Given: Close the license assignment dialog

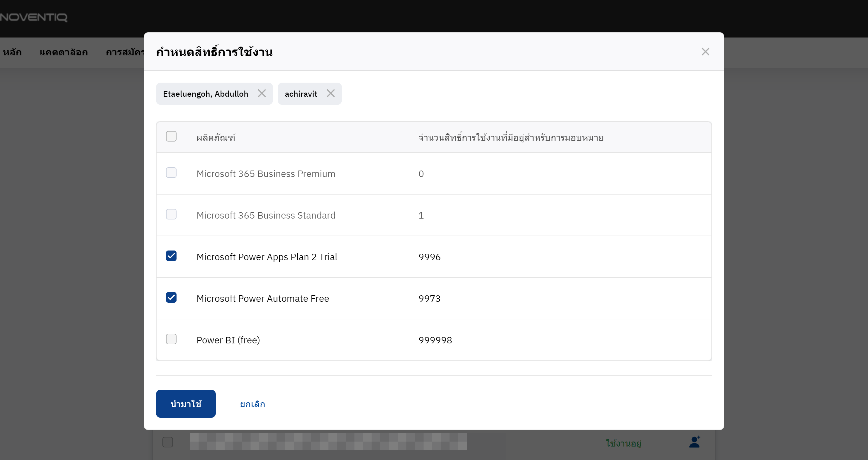Looking at the screenshot, I should tap(705, 52).
